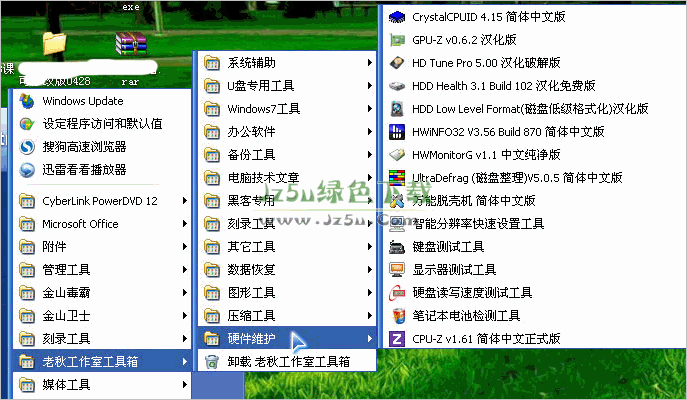This screenshot has width=687, height=400.
Task: Launch HD Tune Pro 5.00 汉化破解版
Action: pos(486,63)
